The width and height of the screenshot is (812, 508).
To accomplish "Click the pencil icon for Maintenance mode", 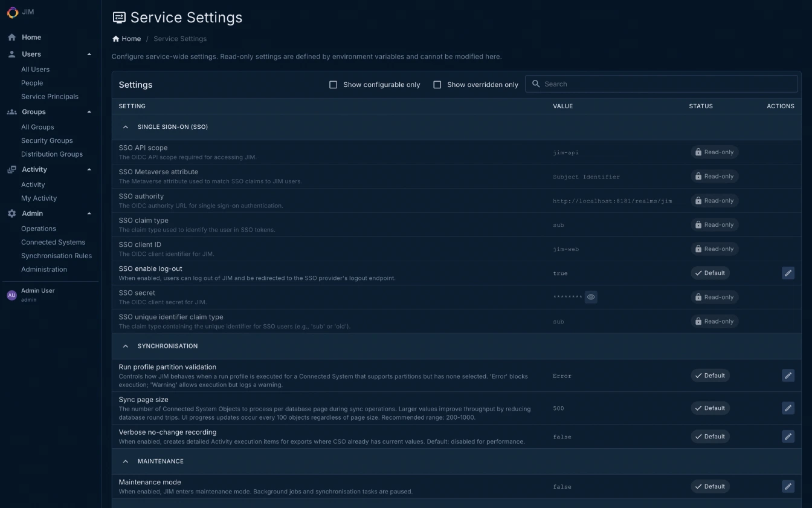I will pyautogui.click(x=788, y=486).
